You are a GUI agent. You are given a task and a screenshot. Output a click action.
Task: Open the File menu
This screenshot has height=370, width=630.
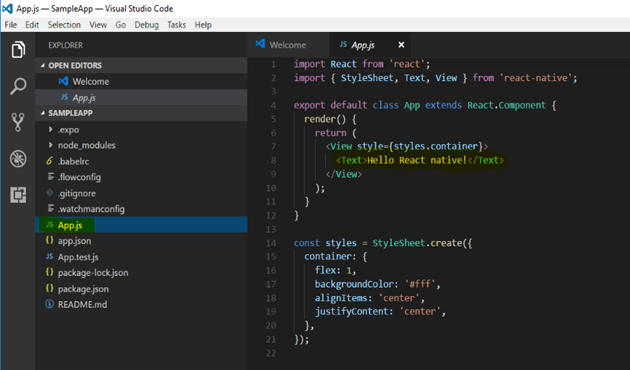point(11,25)
